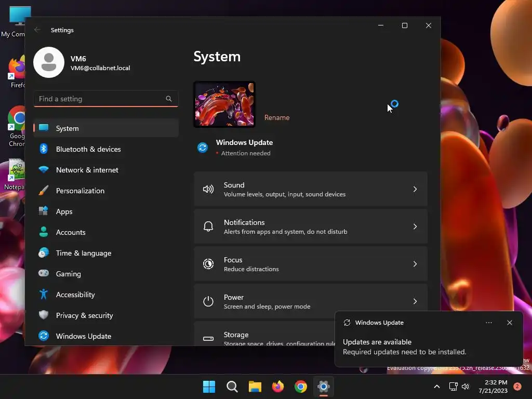Image resolution: width=532 pixels, height=399 pixels.
Task: Open Storage settings
Action: click(x=264, y=334)
